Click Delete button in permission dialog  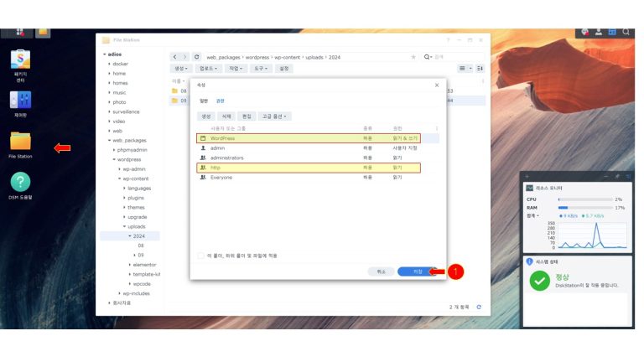226,116
